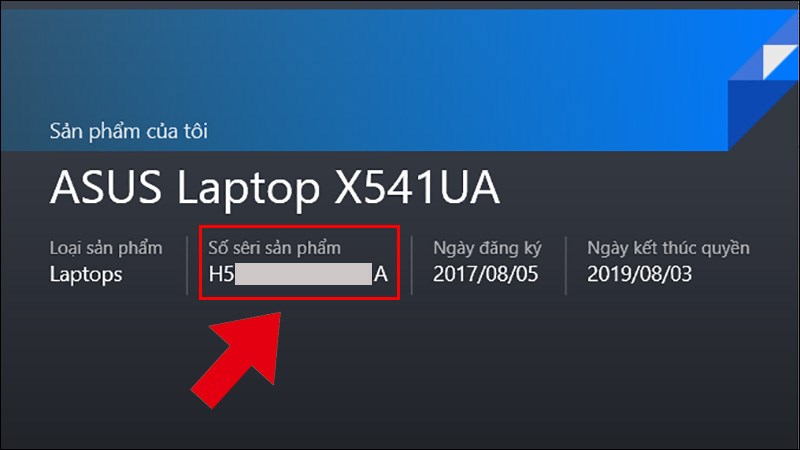This screenshot has height=450, width=800.
Task: Click the word ASUS in product title
Action: 106,188
